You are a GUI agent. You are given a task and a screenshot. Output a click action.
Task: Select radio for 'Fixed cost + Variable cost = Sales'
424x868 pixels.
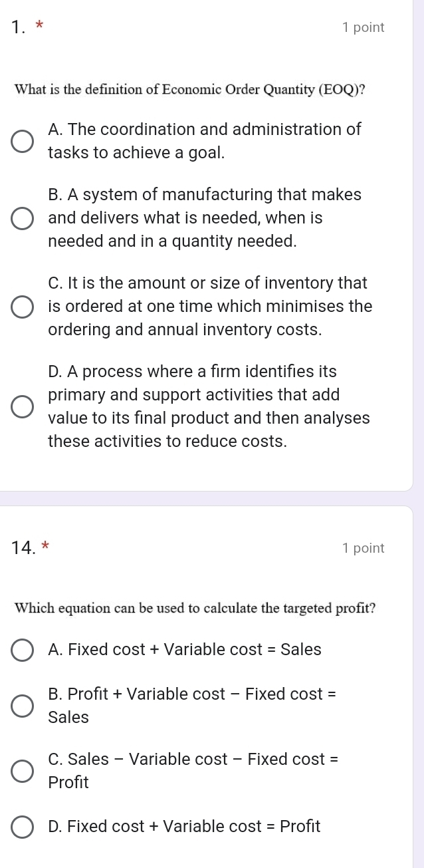tap(22, 650)
